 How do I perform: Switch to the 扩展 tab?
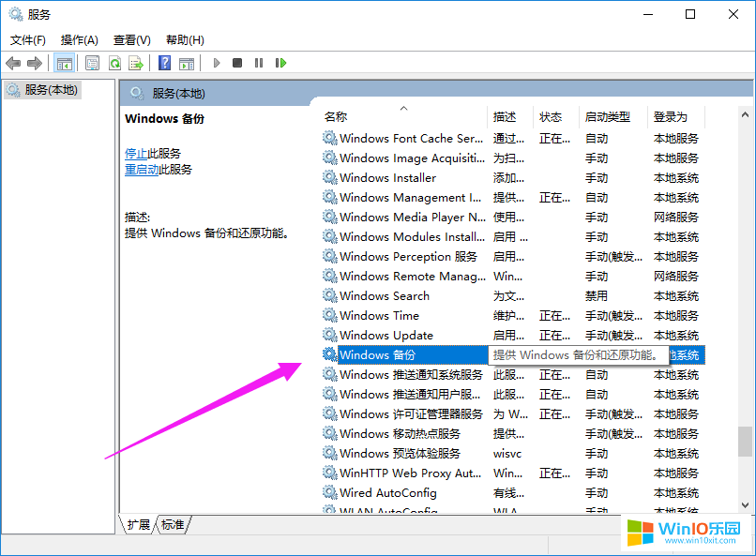[139, 525]
